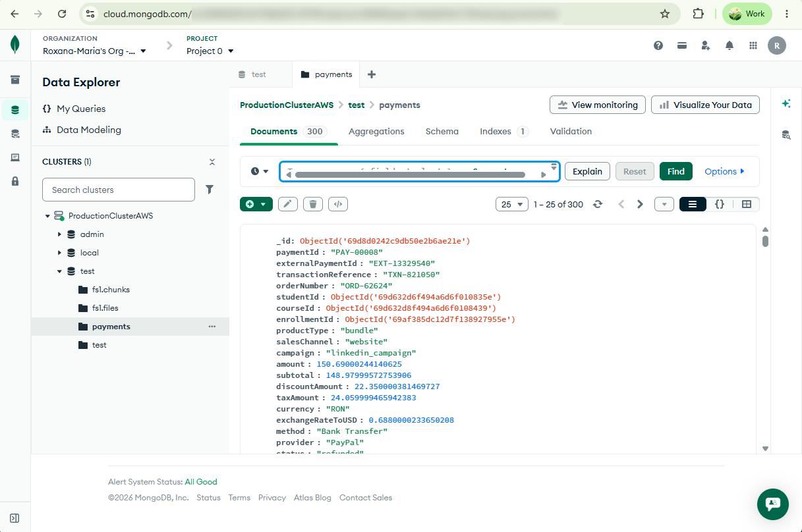Click View monitoring button
The height and width of the screenshot is (532, 802).
598,105
